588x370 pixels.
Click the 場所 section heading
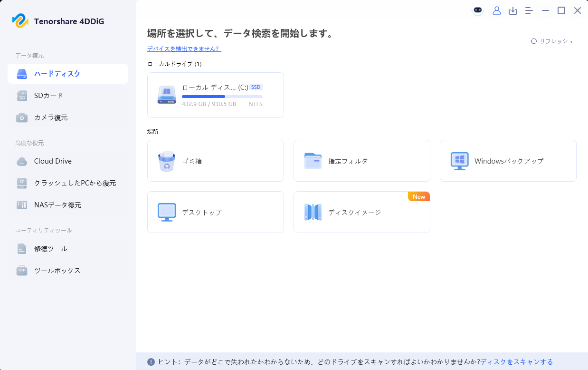click(x=153, y=131)
